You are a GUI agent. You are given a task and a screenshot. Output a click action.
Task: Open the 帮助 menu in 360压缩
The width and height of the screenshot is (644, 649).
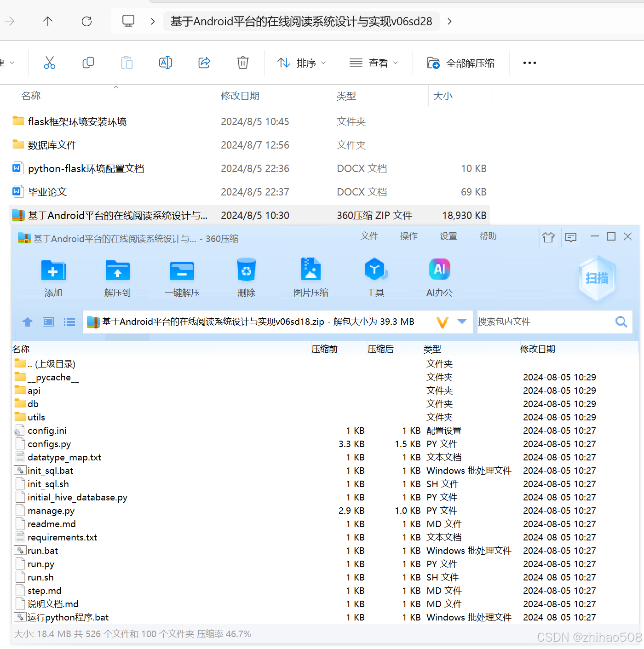[488, 236]
